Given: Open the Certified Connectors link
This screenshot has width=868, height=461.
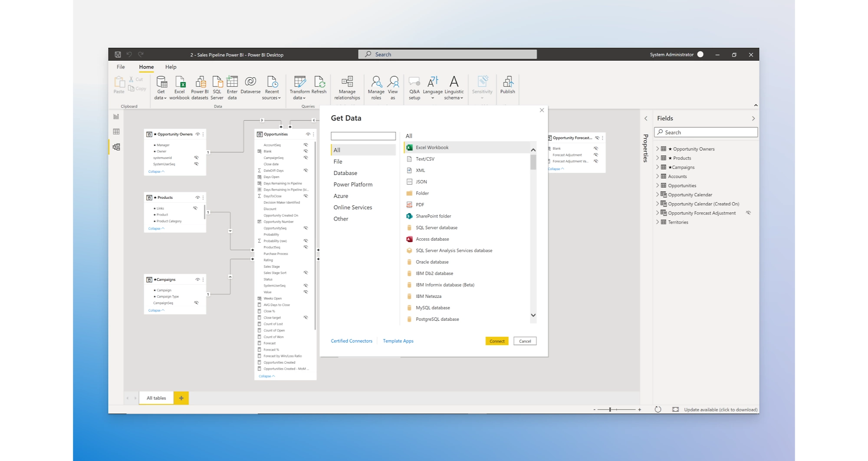Looking at the screenshot, I should [x=352, y=341].
